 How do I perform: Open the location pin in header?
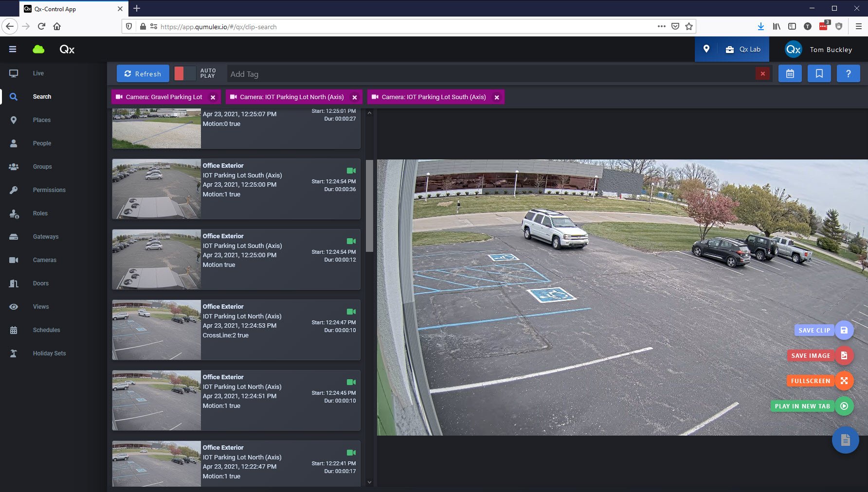tap(706, 49)
